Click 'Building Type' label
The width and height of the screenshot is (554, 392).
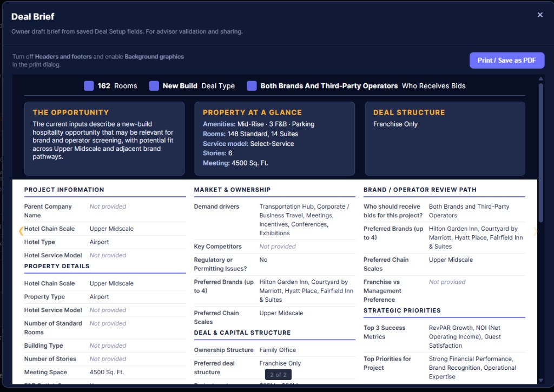pyautogui.click(x=43, y=346)
